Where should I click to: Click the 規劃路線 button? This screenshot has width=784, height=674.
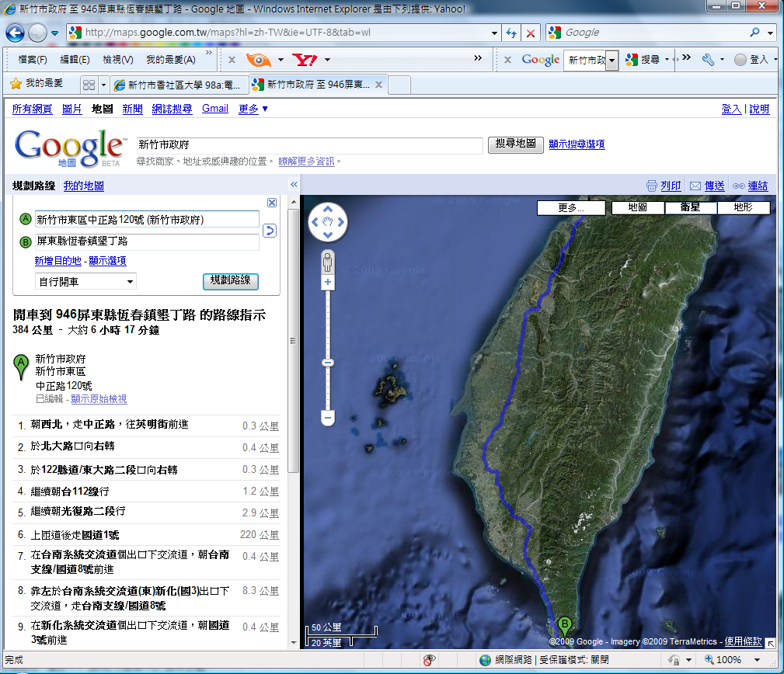point(231,281)
